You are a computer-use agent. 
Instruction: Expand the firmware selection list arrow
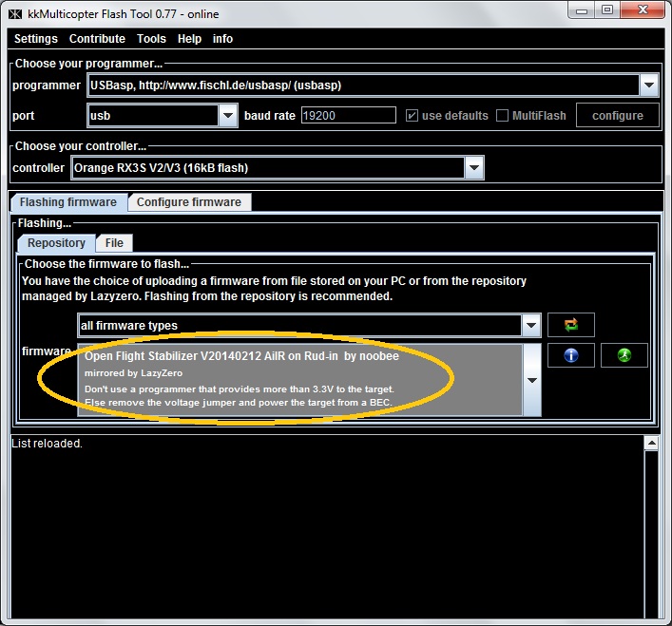pyautogui.click(x=532, y=380)
